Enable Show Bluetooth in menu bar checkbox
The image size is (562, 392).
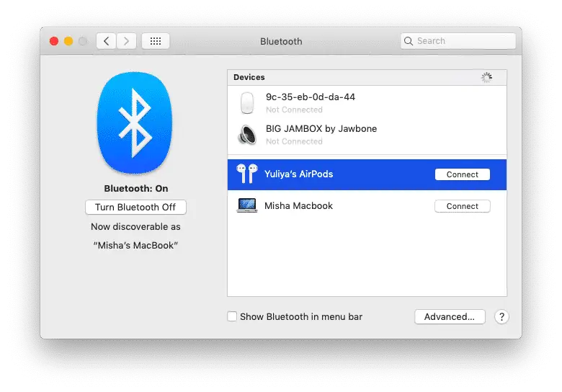click(232, 316)
